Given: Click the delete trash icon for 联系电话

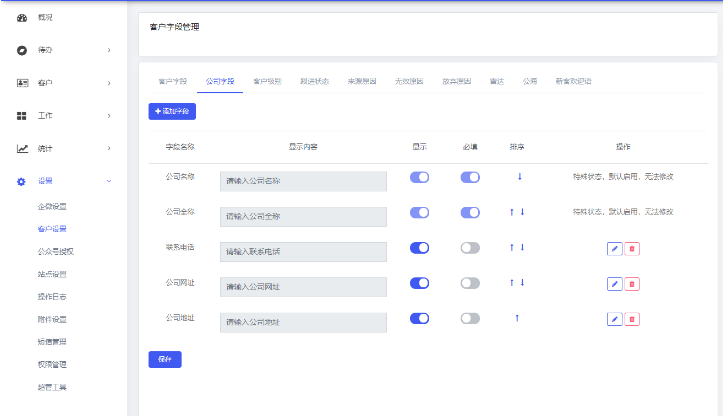Looking at the screenshot, I should pos(632,248).
